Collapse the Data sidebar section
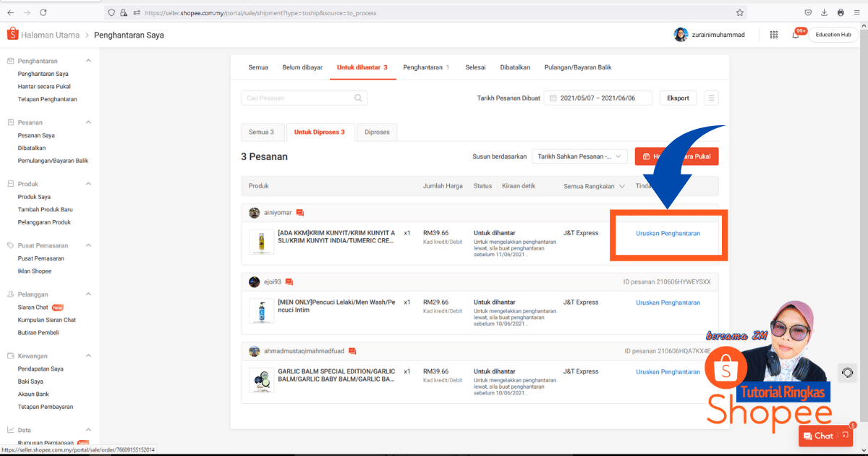The image size is (868, 456). [88, 430]
